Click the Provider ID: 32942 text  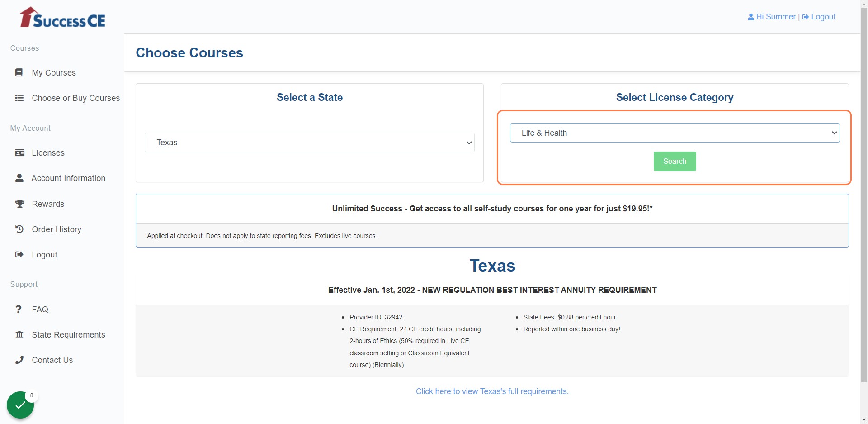[x=376, y=317]
